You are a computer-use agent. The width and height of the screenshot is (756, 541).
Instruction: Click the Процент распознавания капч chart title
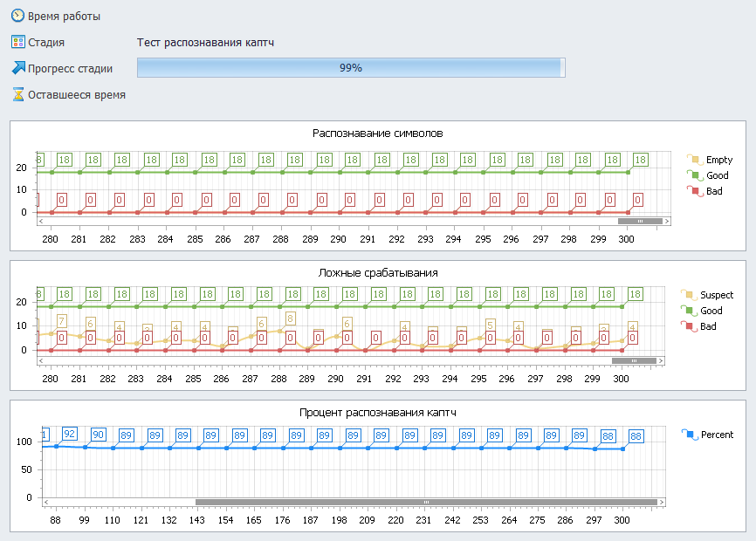pos(378,412)
